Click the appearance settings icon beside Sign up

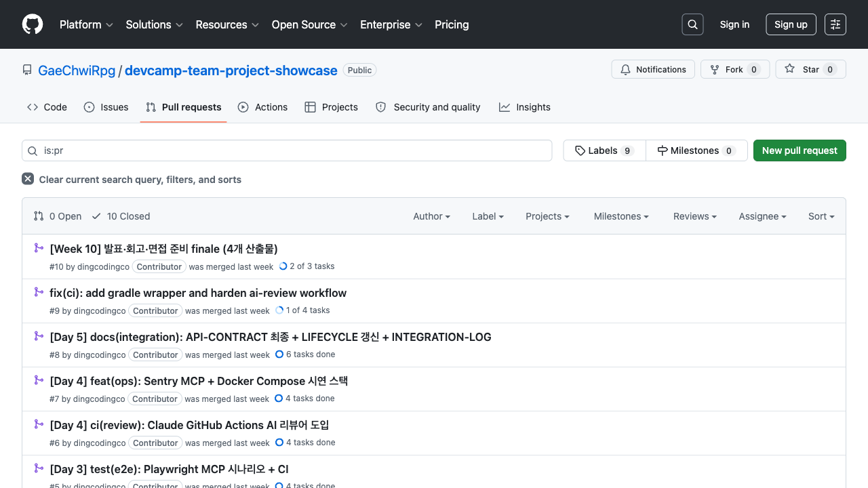[835, 24]
